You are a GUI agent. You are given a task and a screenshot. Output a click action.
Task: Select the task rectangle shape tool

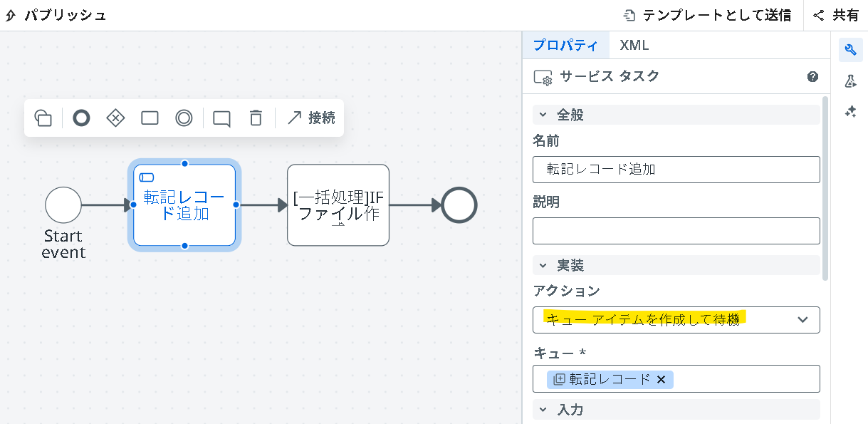tap(150, 118)
